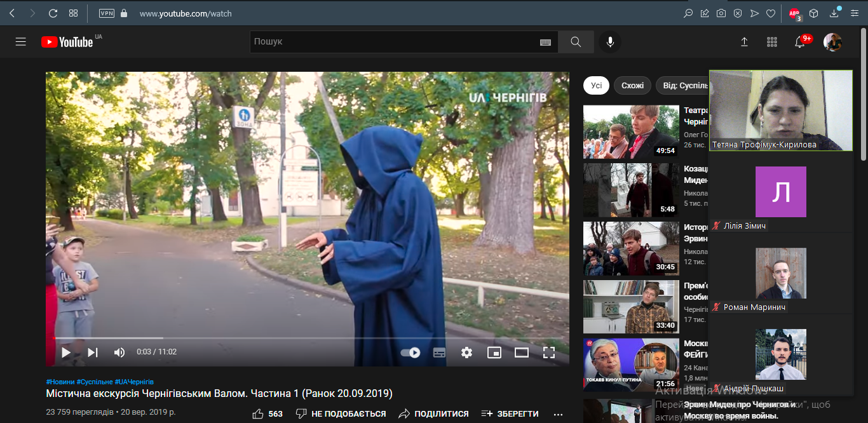Viewport: 868px width, 423px height.
Task: Enable miniplayer mode
Action: (x=494, y=352)
